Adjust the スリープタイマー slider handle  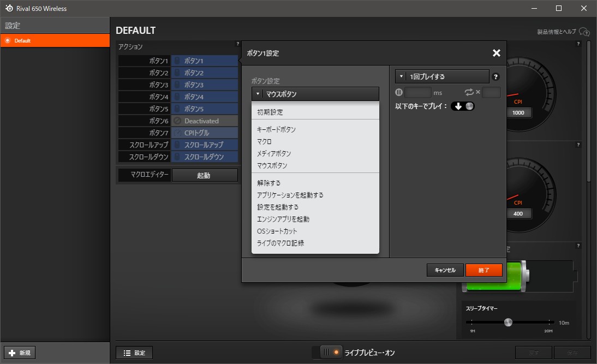pos(508,323)
